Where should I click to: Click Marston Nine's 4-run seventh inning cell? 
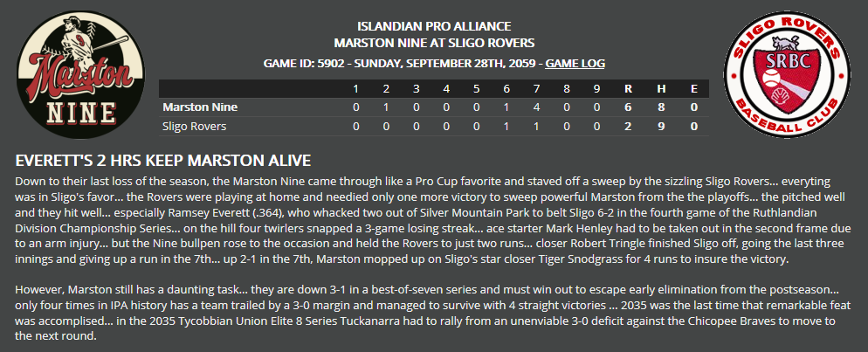pos(537,107)
